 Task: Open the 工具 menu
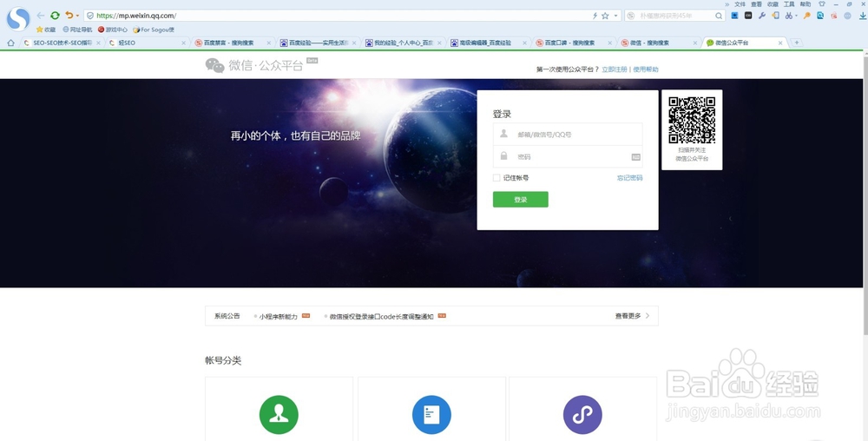(789, 3)
